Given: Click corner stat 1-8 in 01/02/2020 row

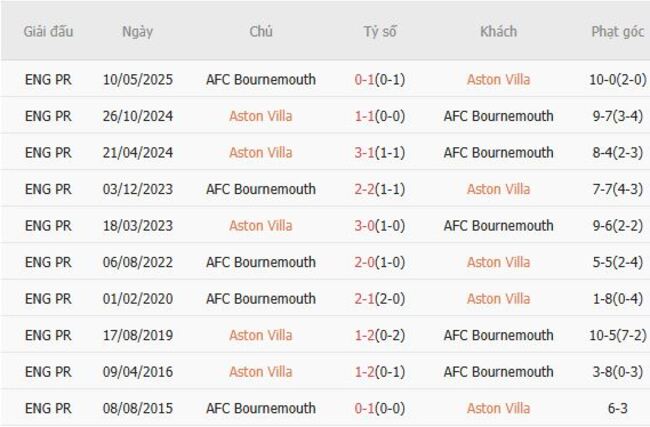Looking at the screenshot, I should click(602, 298).
